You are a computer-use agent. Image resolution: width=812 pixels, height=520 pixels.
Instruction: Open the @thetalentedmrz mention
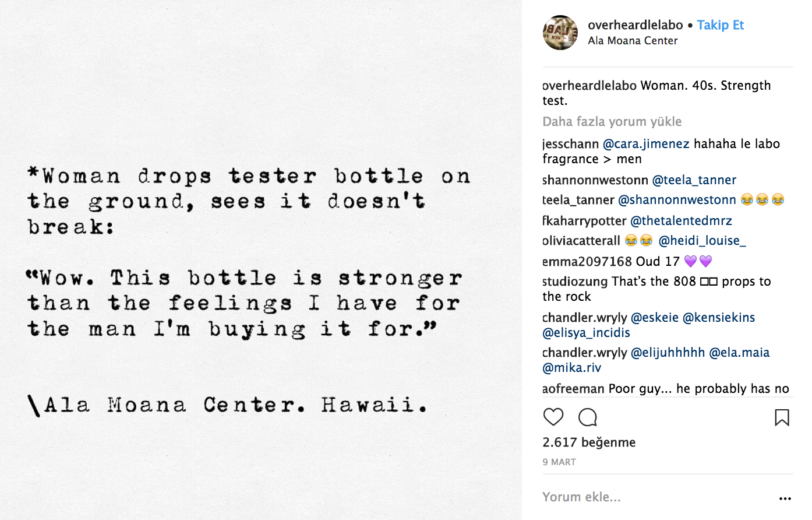click(681, 221)
